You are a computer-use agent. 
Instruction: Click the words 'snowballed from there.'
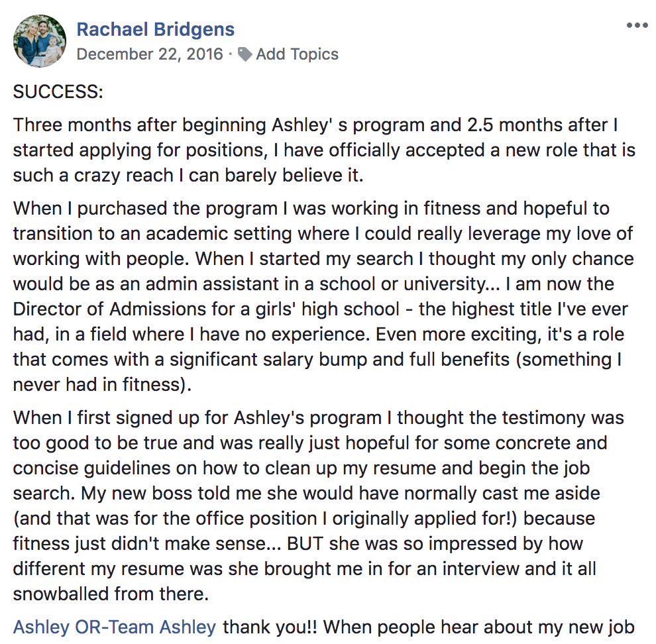pos(111,594)
